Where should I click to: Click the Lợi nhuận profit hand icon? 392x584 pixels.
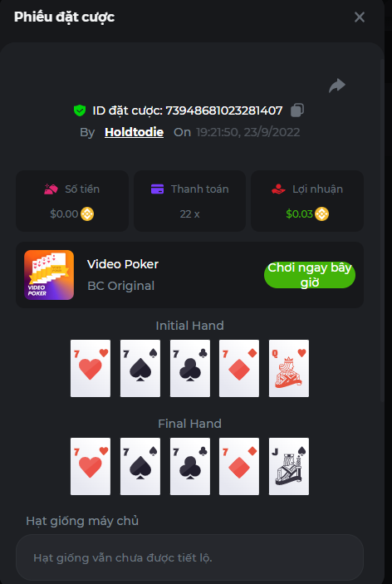tap(278, 189)
